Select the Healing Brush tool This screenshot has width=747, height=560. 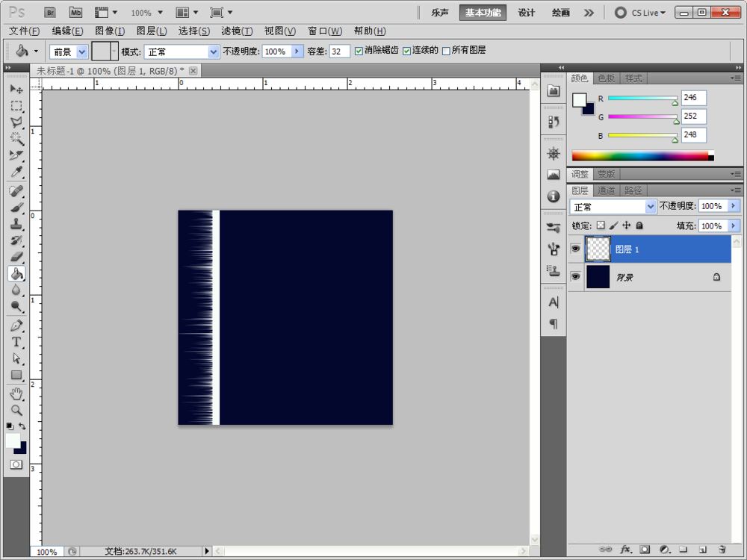click(16, 191)
